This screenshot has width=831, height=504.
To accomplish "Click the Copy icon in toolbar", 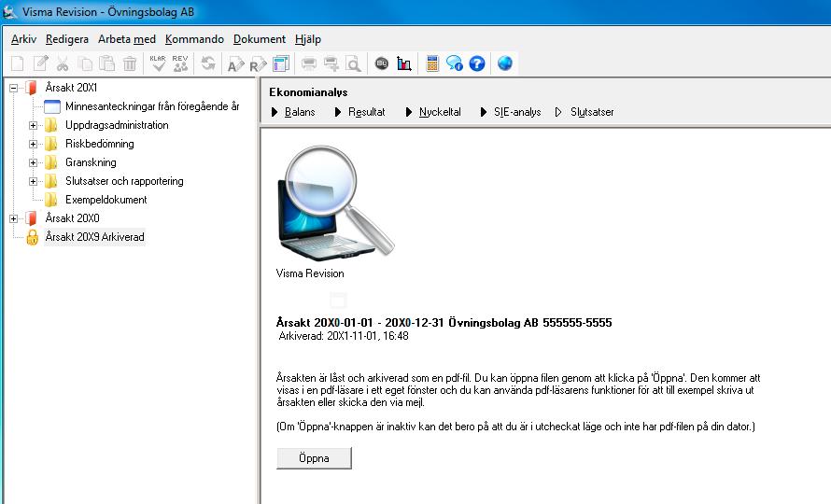I will [x=85, y=63].
